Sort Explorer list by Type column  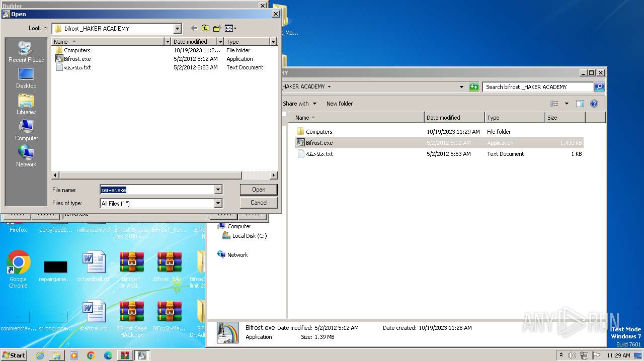(515, 118)
